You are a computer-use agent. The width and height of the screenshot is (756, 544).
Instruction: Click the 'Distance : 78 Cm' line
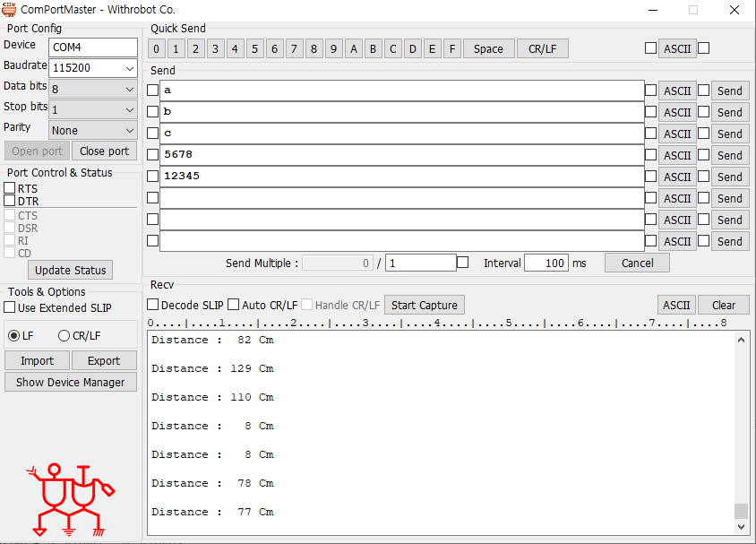tap(212, 483)
